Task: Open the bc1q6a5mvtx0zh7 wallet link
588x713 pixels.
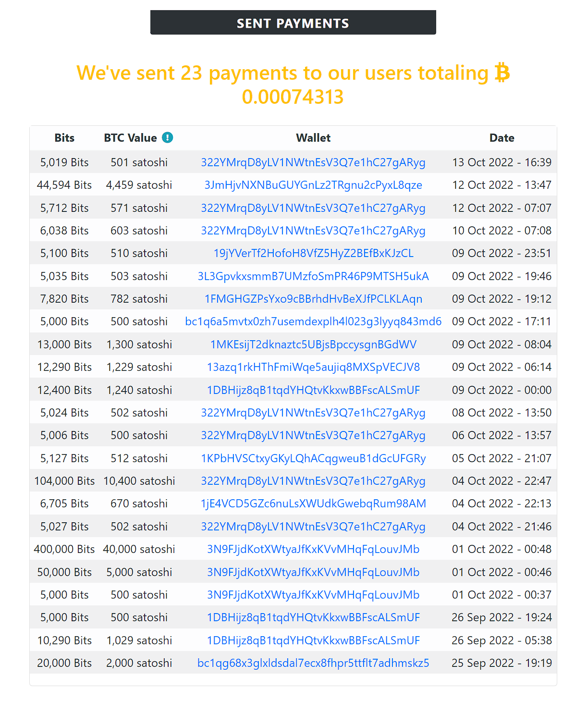Action: pos(313,321)
